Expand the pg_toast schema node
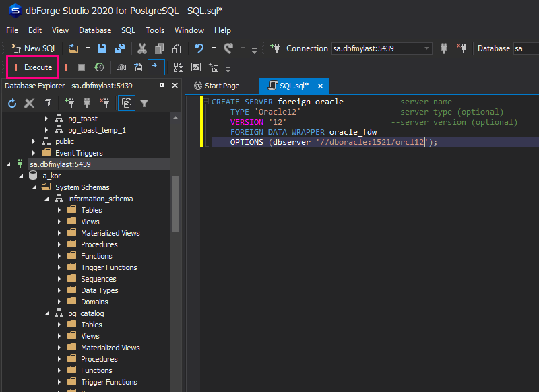 click(x=46, y=119)
